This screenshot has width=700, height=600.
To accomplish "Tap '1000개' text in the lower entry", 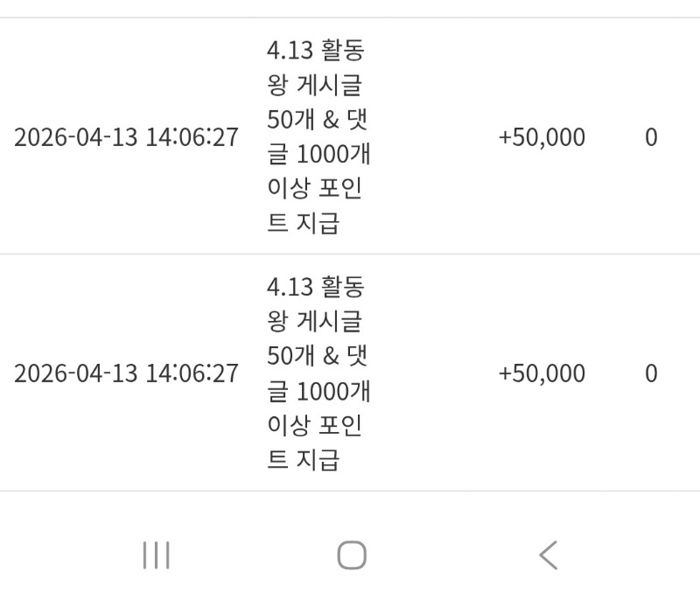I will click(x=333, y=390).
